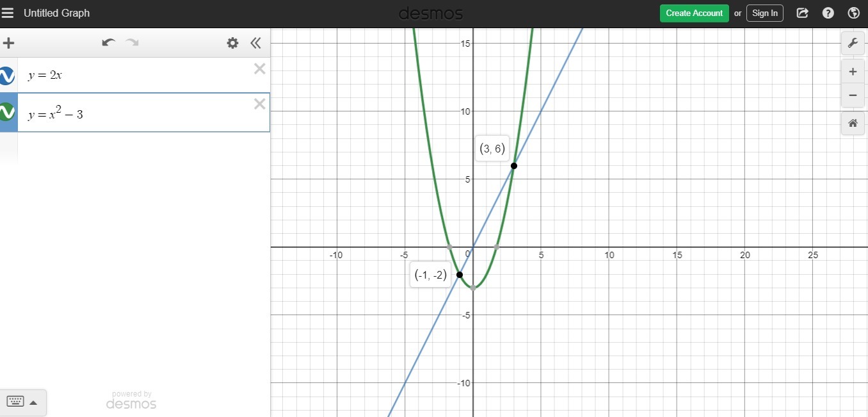Screen dimensions: 868x417
Task: Click the powered by desmos link
Action: pos(131,400)
